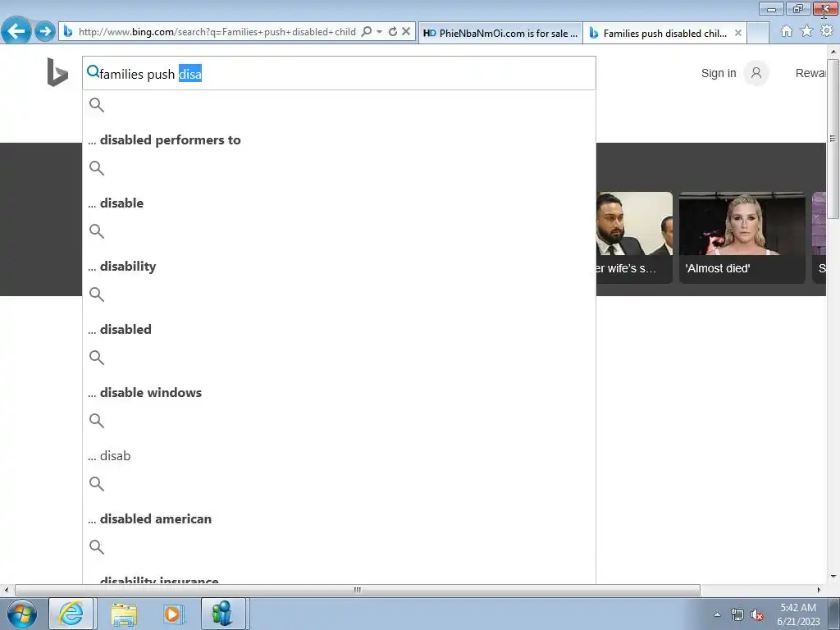Click the horizontal scrollbar thumb
This screenshot has height=630, width=840.
(358, 590)
